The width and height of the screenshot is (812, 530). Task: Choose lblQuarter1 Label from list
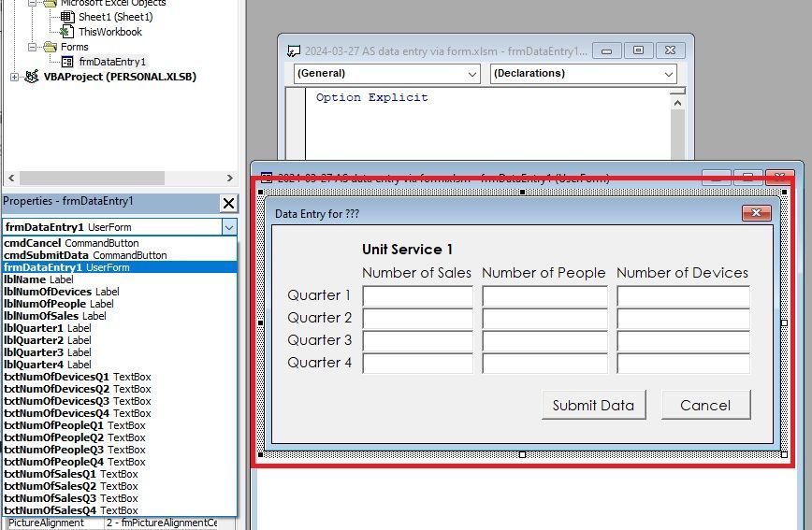(x=120, y=328)
